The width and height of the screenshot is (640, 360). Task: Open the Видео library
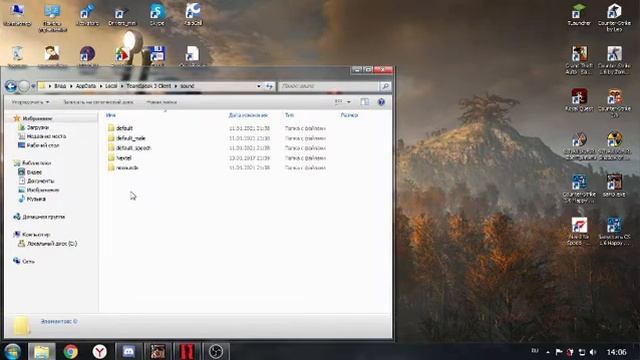34,172
